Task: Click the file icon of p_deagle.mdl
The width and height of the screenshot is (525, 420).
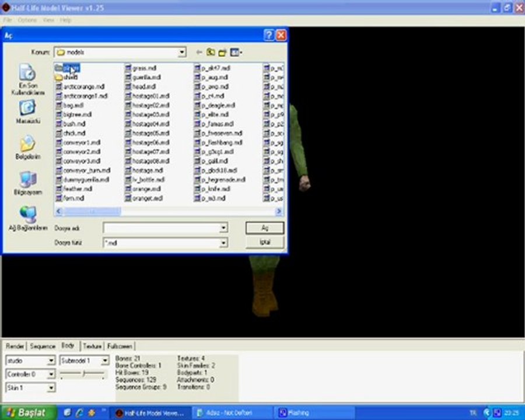Action: coord(197,105)
